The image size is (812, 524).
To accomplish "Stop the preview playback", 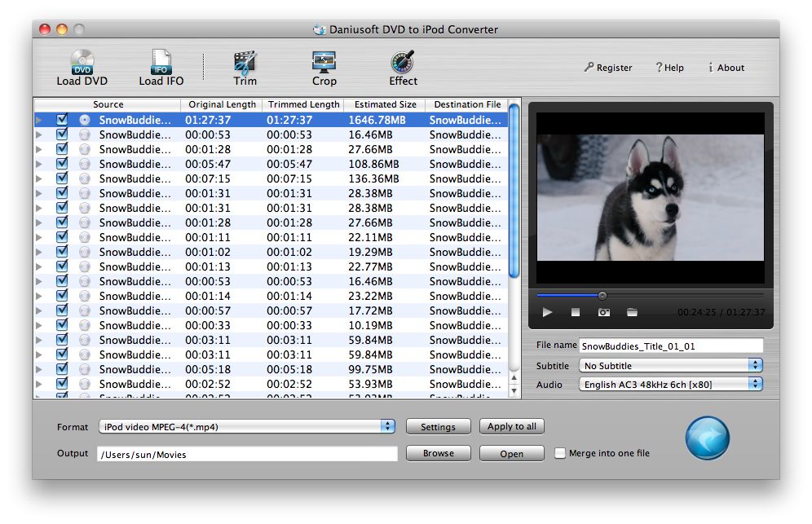I will tap(576, 312).
